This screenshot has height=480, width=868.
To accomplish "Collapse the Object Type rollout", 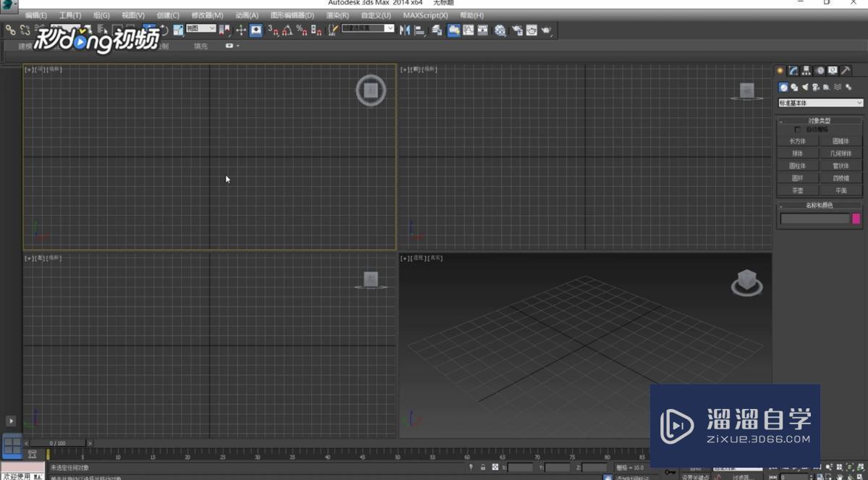I will 782,121.
